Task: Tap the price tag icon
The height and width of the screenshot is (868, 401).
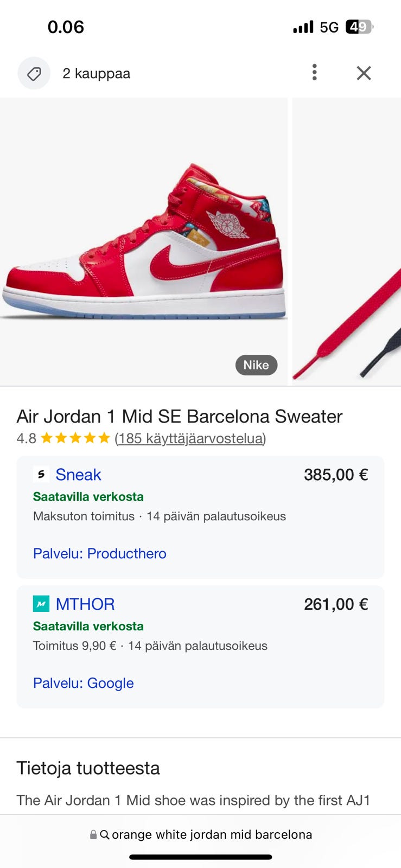Action: click(34, 73)
